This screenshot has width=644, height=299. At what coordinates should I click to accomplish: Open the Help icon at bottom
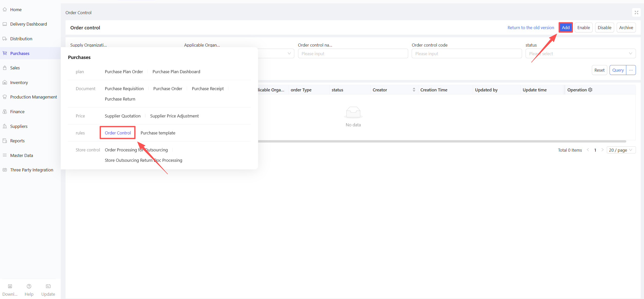coord(29,286)
